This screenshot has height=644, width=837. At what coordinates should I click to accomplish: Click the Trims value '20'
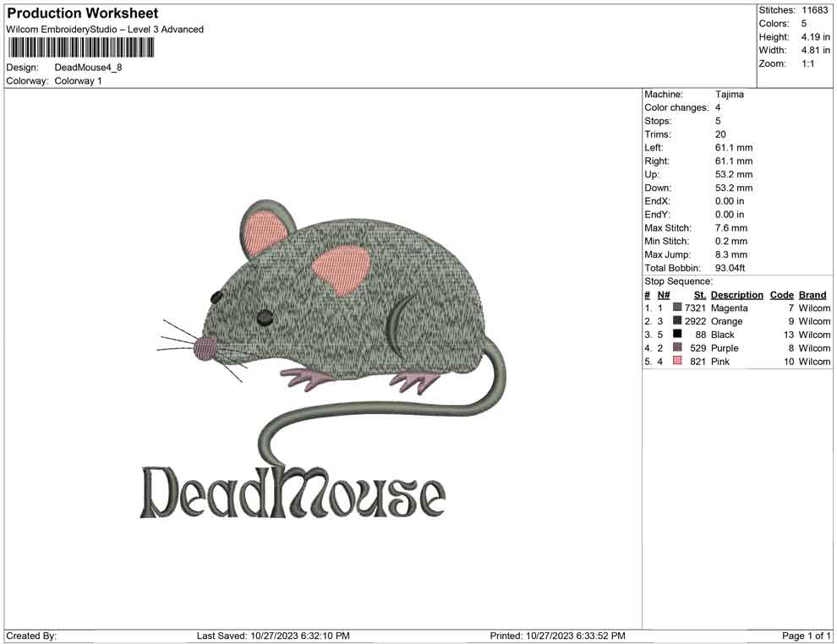tap(720, 134)
